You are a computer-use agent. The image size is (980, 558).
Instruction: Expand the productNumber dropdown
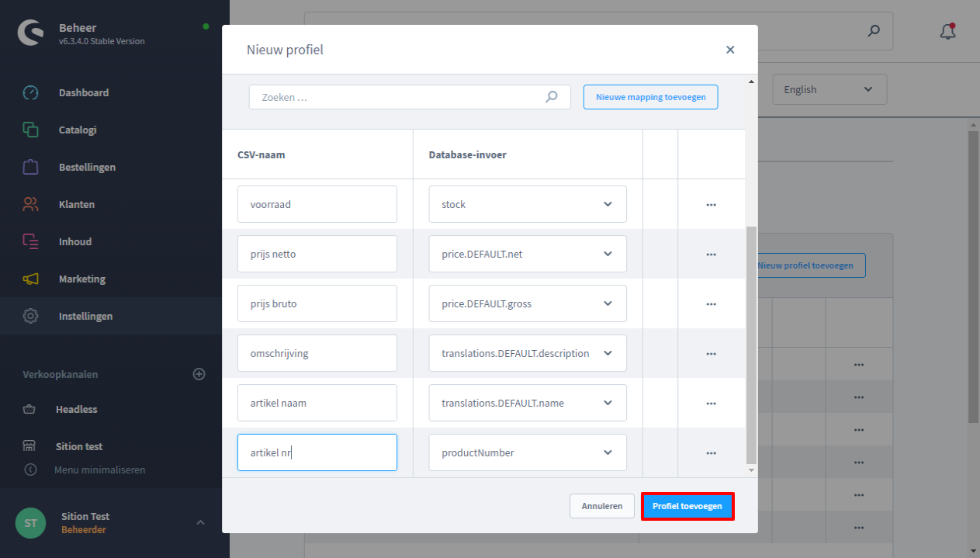point(608,452)
